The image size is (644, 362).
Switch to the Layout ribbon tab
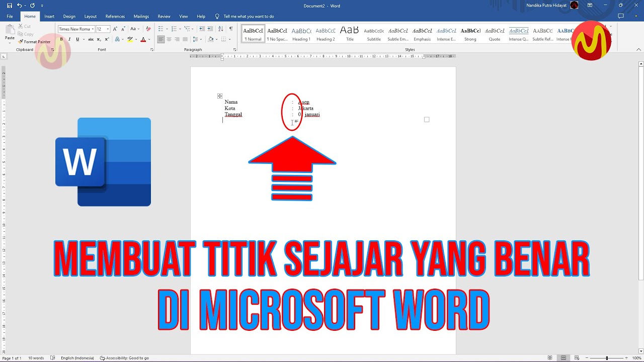click(91, 17)
